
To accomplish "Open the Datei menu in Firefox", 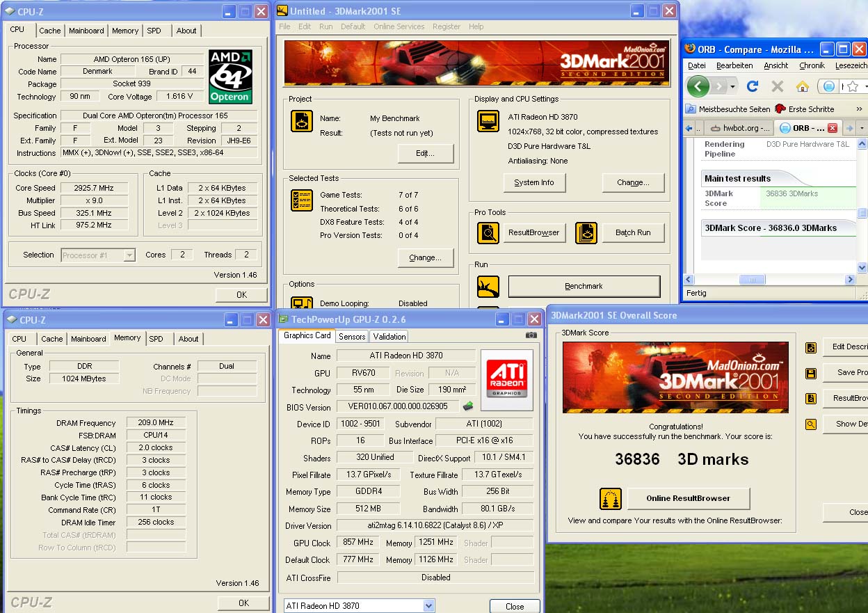I will click(x=696, y=65).
